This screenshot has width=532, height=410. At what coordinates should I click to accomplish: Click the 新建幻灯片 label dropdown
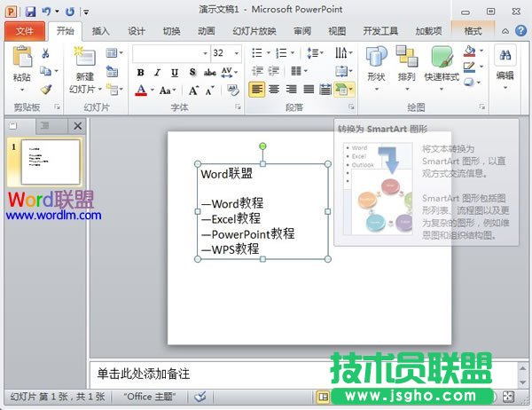85,83
